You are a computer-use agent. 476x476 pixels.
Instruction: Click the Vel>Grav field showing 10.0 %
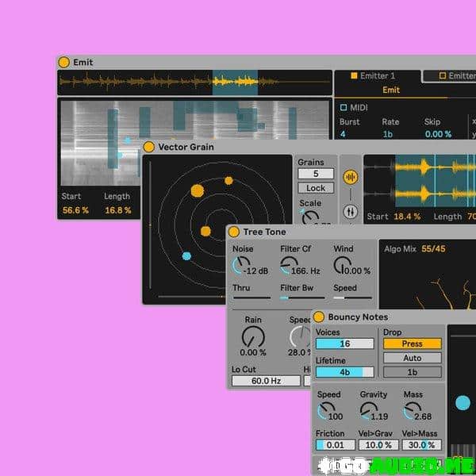378,445
